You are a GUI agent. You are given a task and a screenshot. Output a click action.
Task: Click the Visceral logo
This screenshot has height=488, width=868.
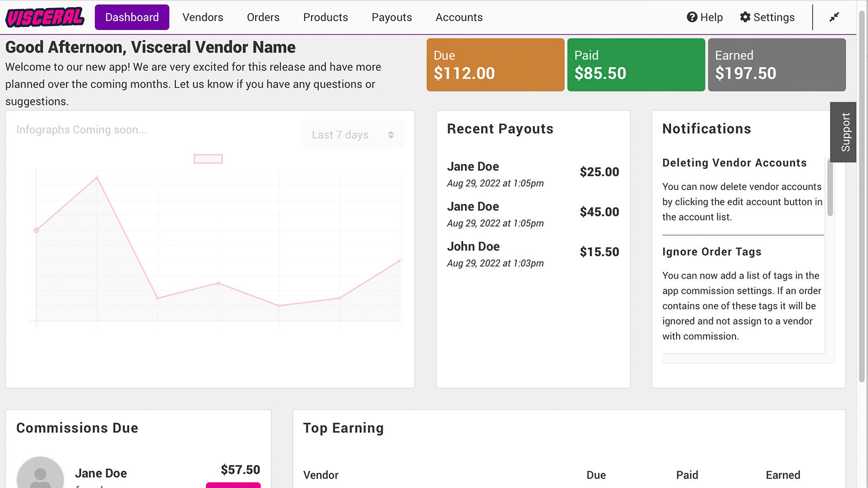[45, 17]
